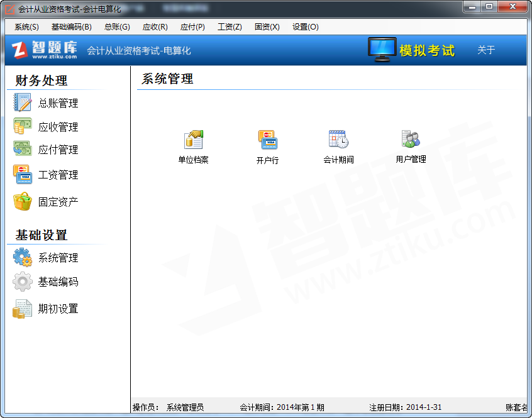Image resolution: width=532 pixels, height=418 pixels.
Task: Open the 设置(O) menu
Action: coord(305,27)
